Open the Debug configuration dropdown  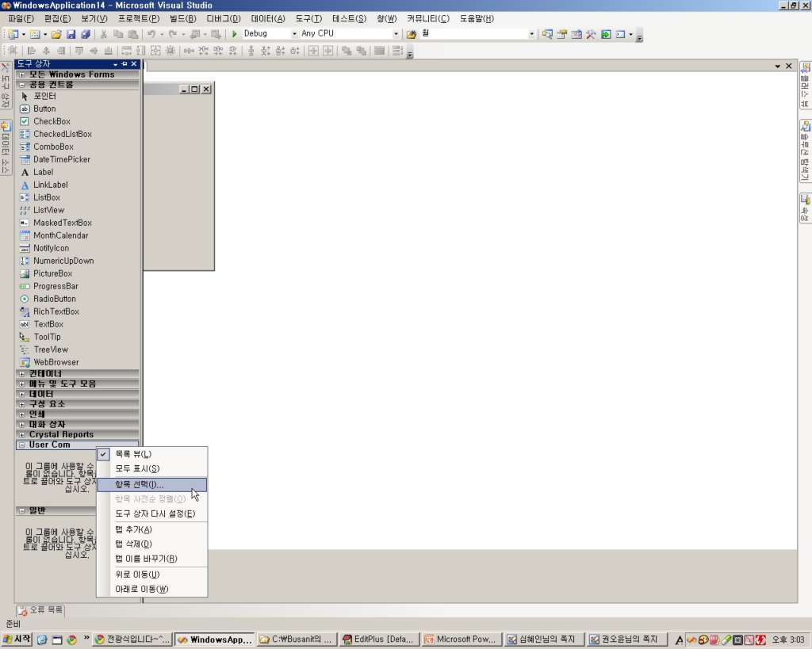pos(294,33)
